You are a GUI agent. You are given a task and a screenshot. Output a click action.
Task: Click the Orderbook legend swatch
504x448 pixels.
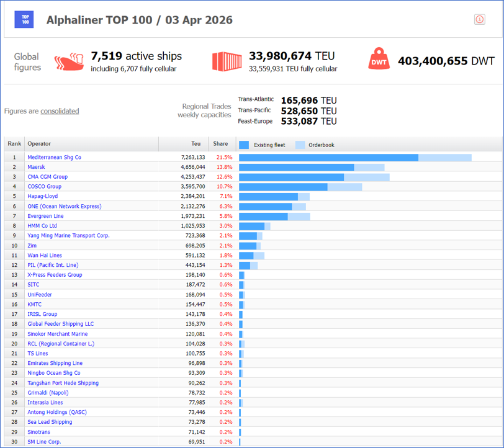(300, 145)
